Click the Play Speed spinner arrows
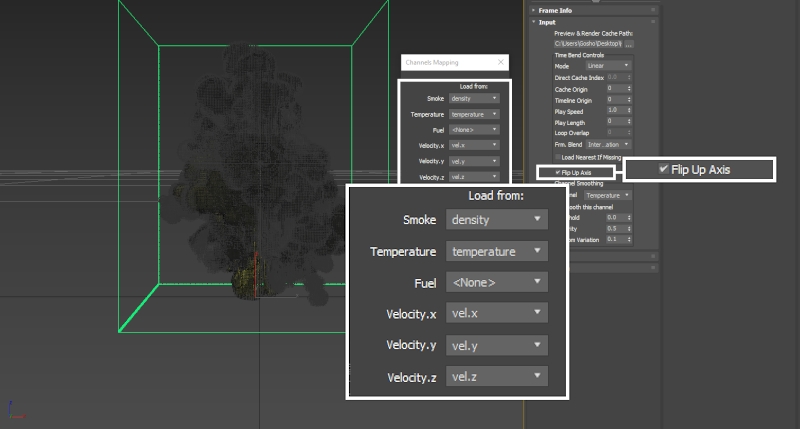Image resolution: width=800 pixels, height=429 pixels. (x=628, y=111)
